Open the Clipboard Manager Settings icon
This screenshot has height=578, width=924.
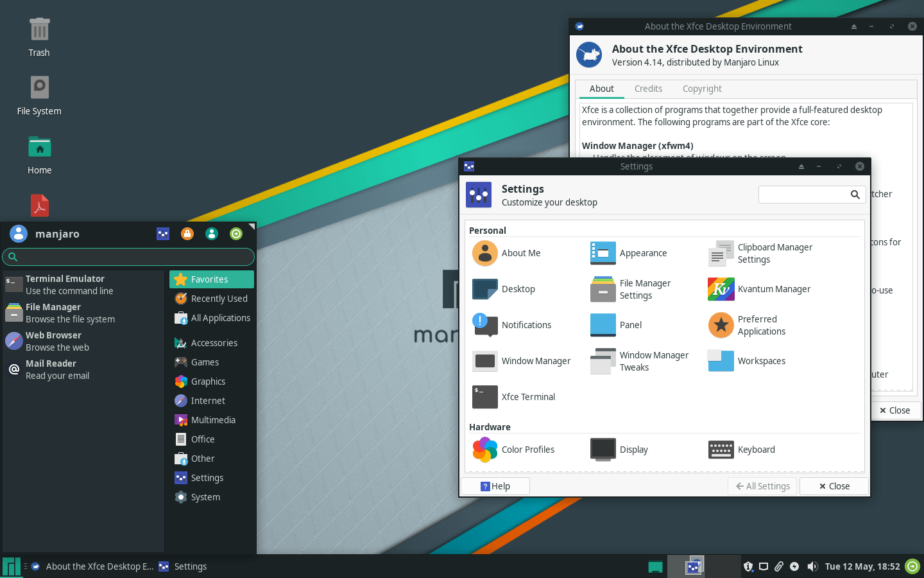coord(721,253)
